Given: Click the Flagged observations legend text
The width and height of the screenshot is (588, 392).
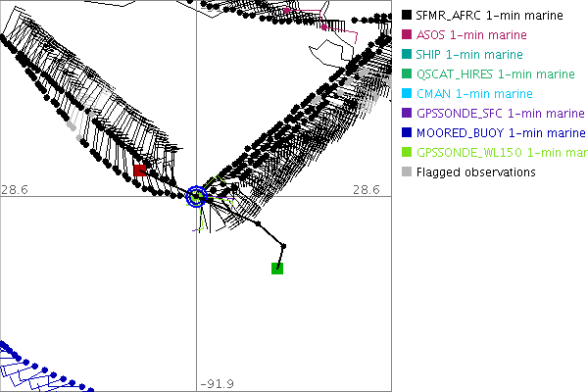Looking at the screenshot, I should click(475, 172).
